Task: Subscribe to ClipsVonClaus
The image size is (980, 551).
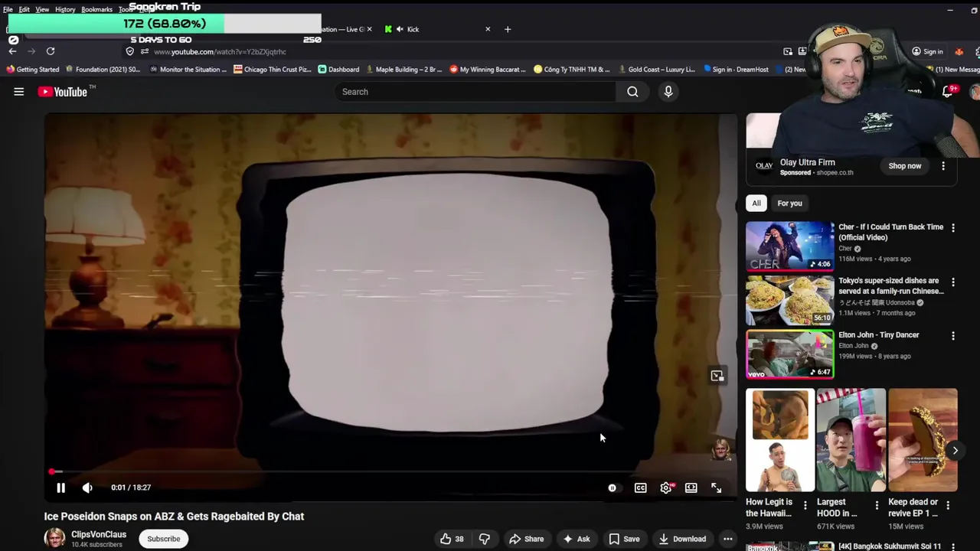Action: (164, 539)
